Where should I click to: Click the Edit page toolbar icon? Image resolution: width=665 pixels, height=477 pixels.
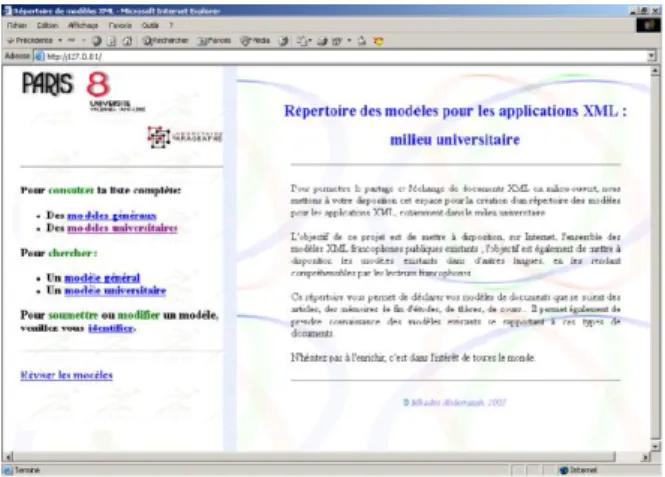337,41
